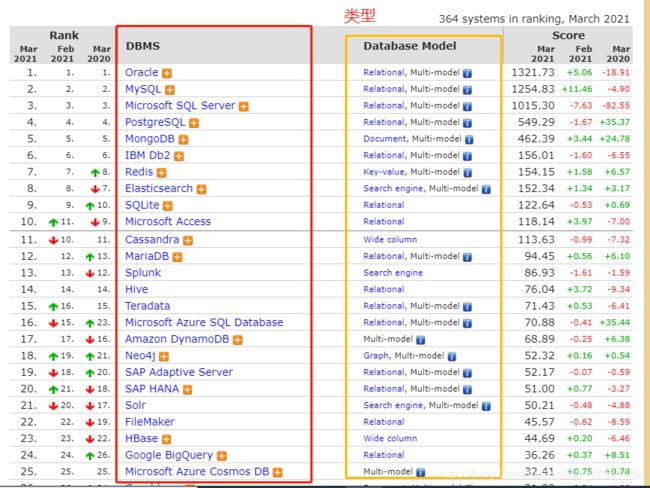Click MySQL's score value 1254.83
This screenshot has height=488, width=650.
[x=533, y=89]
